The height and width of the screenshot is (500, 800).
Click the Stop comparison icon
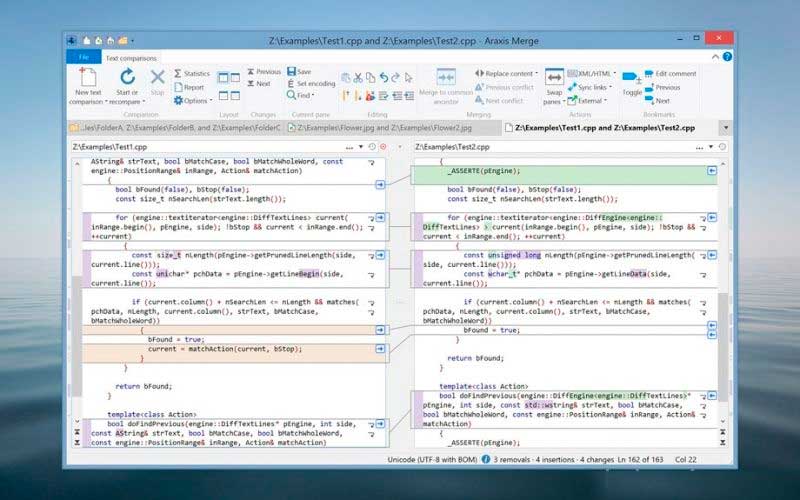[x=158, y=78]
